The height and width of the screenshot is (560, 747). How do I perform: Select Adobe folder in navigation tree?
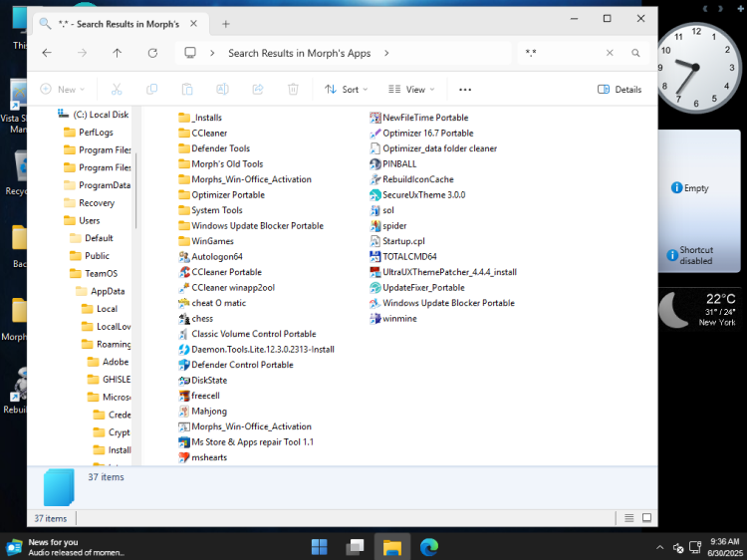tap(108, 362)
